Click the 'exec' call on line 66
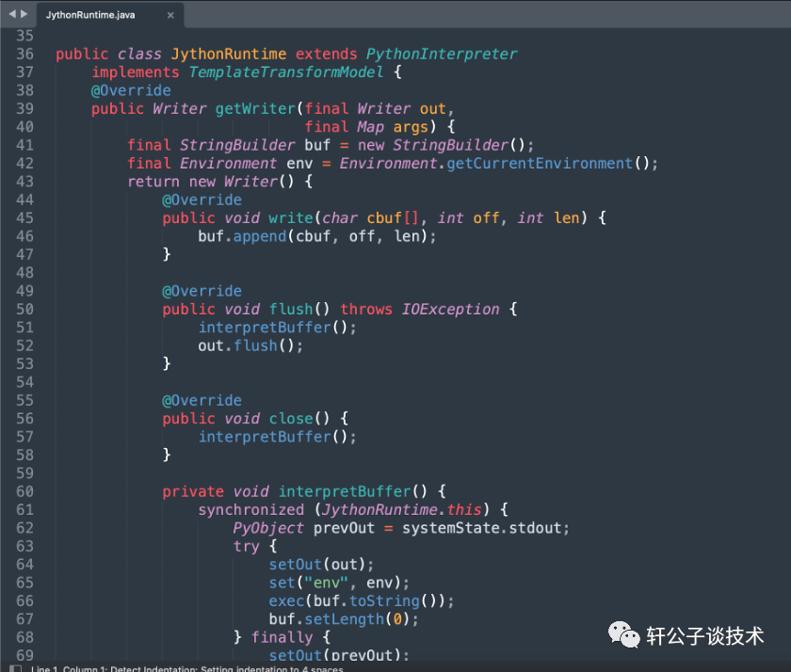Image resolution: width=791 pixels, height=672 pixels. click(286, 600)
